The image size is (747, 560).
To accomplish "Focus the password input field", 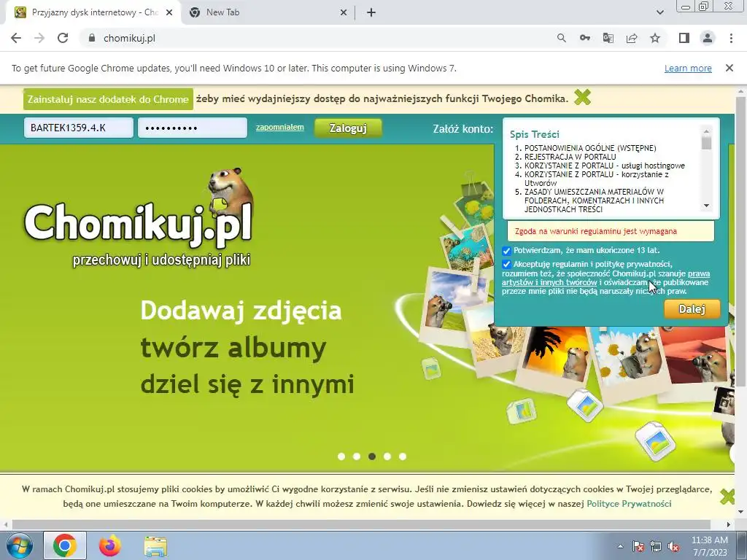I will (x=193, y=128).
